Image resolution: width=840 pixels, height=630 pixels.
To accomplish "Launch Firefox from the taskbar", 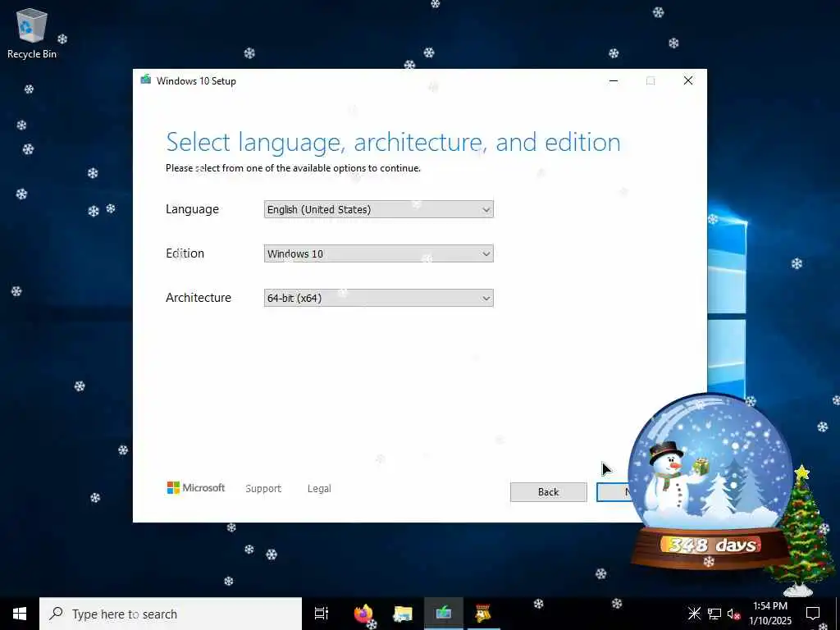I will (x=363, y=614).
